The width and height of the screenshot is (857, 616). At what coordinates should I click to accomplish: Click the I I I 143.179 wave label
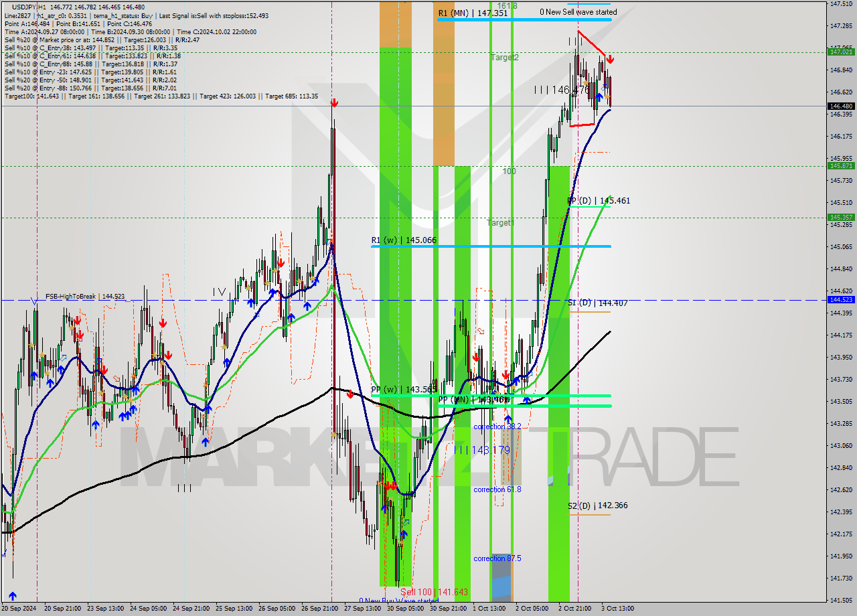tap(482, 451)
